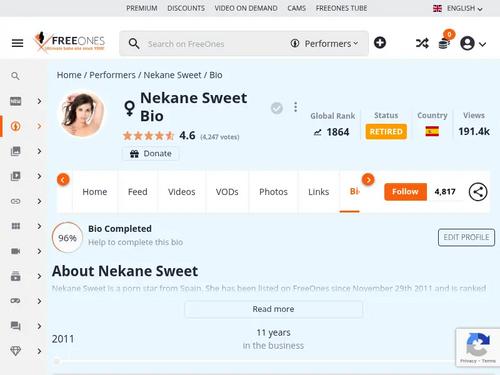Open VIDEO ON DEMAND menu item
Image resolution: width=500 pixels, height=375 pixels.
pyautogui.click(x=246, y=8)
